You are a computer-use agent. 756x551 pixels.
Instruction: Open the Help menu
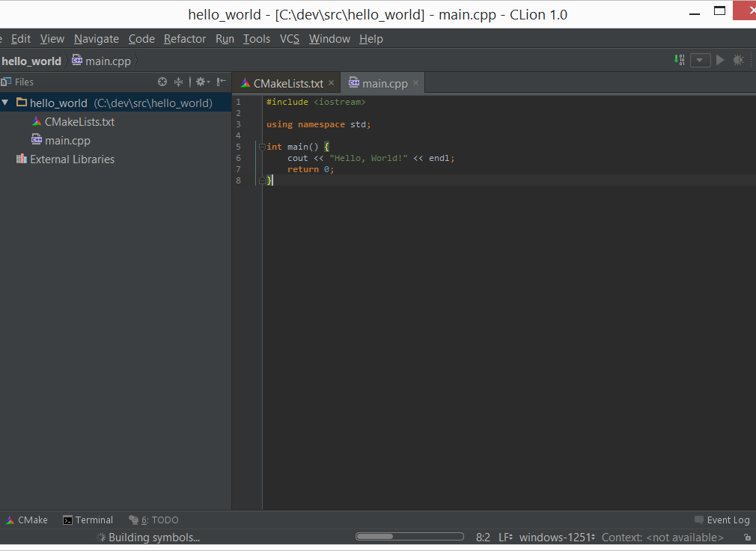point(371,39)
